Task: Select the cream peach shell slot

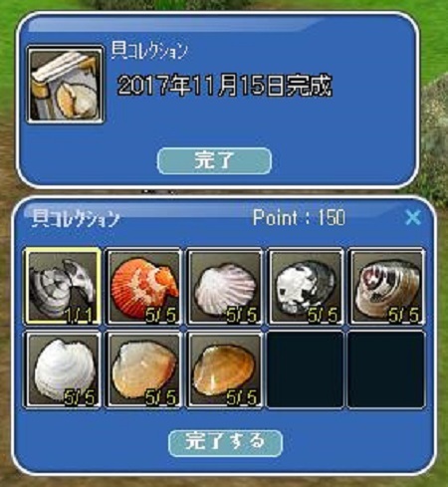Action: point(143,369)
